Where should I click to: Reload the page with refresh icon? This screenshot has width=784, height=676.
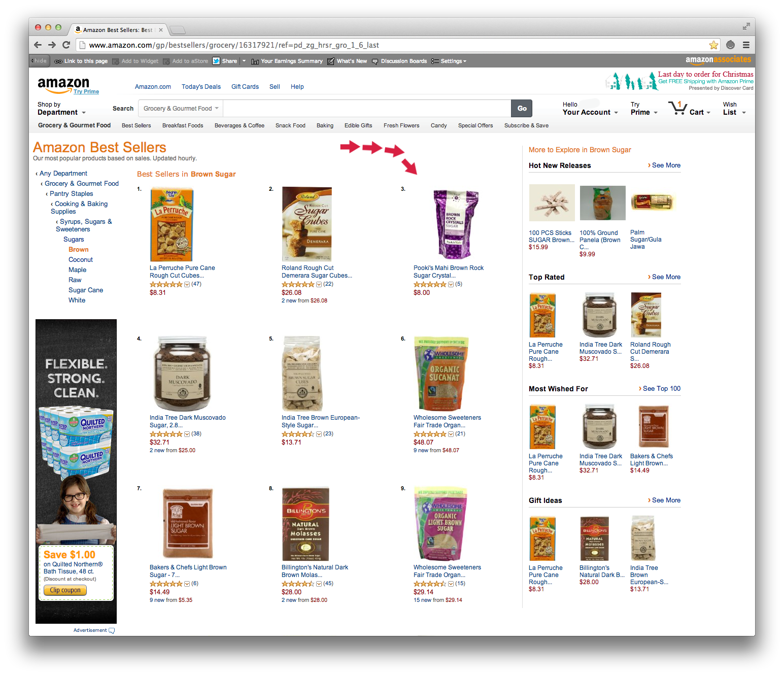point(66,45)
